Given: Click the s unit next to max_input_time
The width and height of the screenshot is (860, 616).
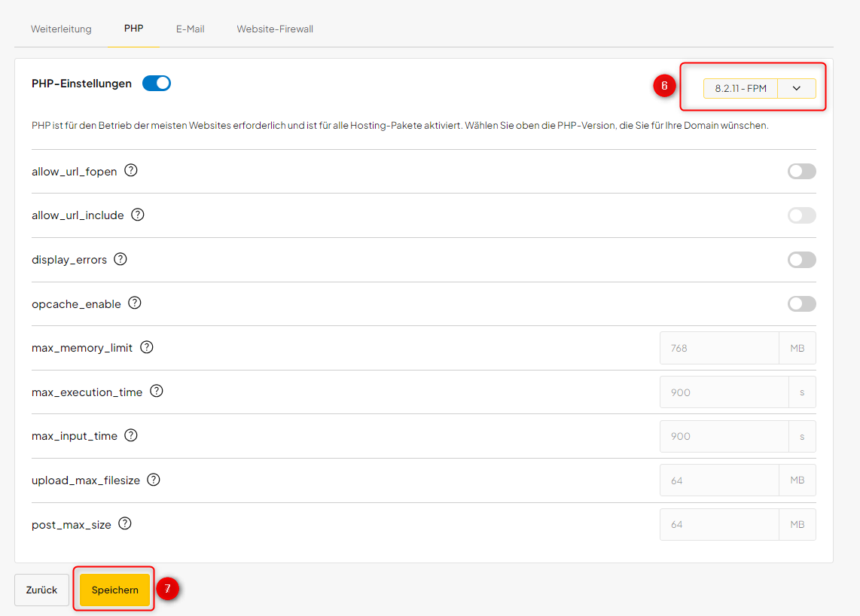Looking at the screenshot, I should 802,436.
